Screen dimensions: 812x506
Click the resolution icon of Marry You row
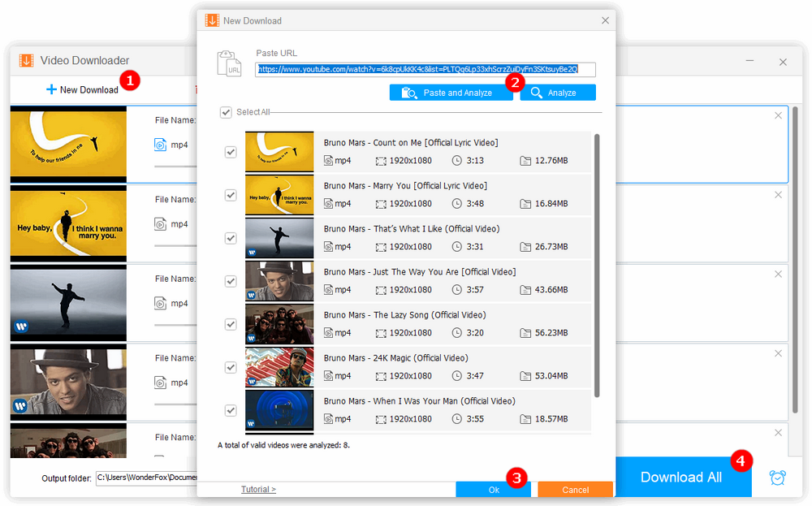coord(381,204)
